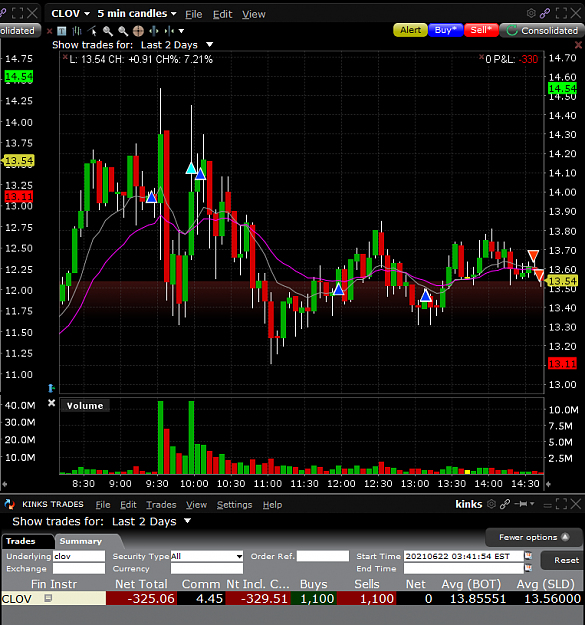Click the End Time input field

pyautogui.click(x=463, y=568)
